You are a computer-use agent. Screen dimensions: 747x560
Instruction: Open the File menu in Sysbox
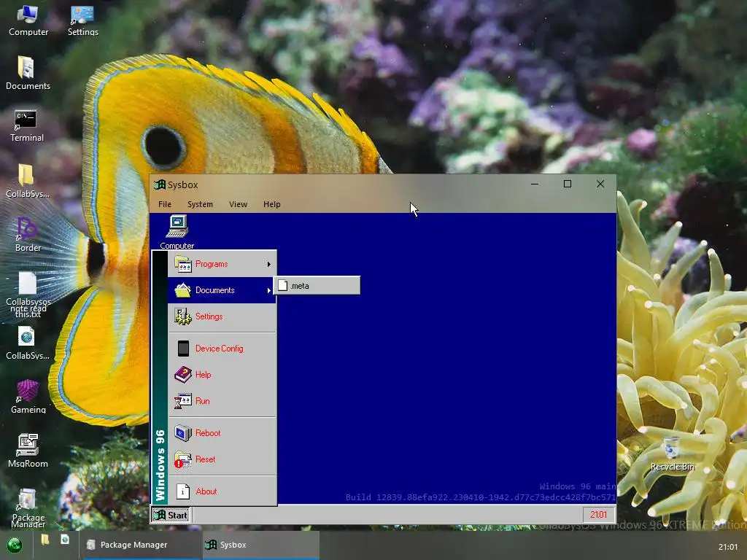point(165,204)
